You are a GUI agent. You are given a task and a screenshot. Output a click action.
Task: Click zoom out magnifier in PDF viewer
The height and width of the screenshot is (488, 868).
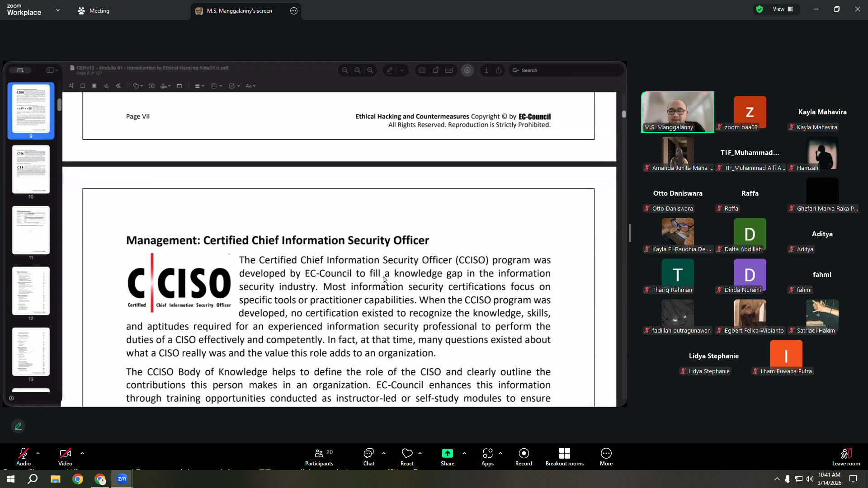tap(345, 70)
